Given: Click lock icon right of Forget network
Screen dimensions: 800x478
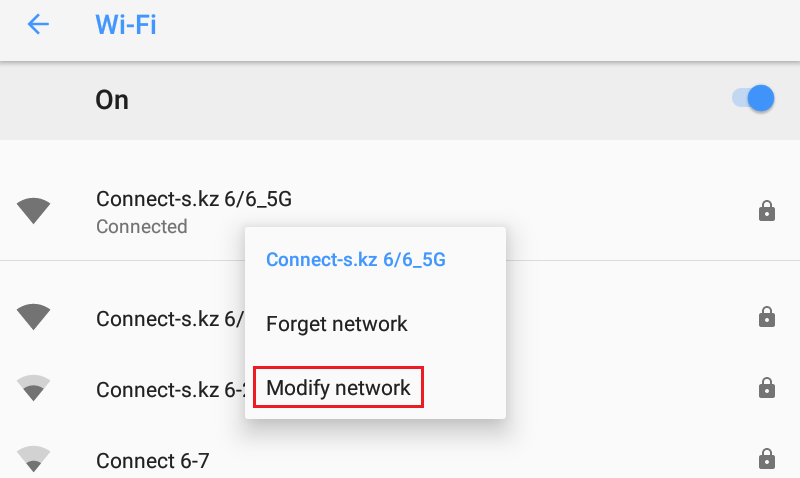Looking at the screenshot, I should tap(767, 318).
